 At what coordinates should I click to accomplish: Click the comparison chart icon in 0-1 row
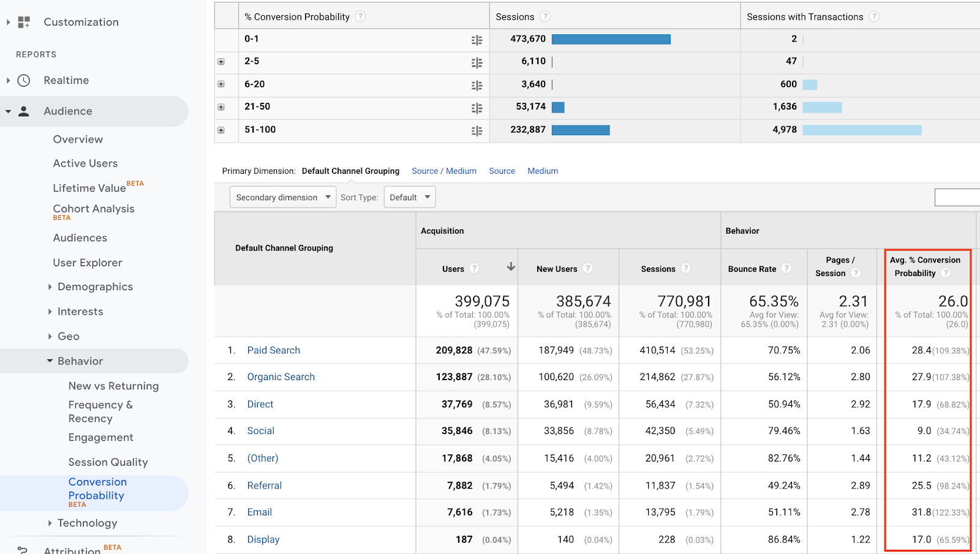click(x=477, y=40)
